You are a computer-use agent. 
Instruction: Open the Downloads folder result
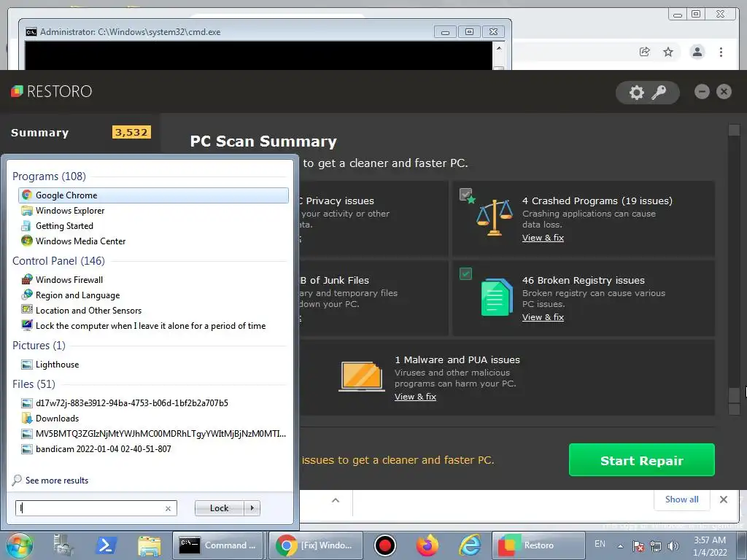click(153, 418)
